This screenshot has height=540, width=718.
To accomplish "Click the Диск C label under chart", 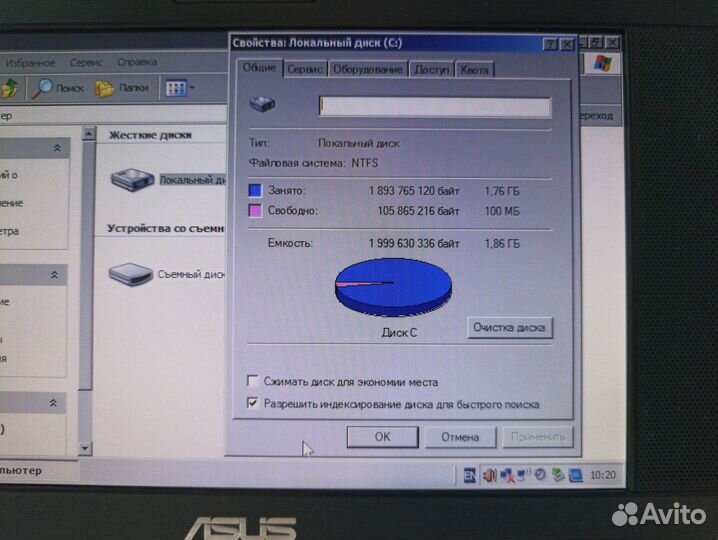I will pyautogui.click(x=399, y=333).
